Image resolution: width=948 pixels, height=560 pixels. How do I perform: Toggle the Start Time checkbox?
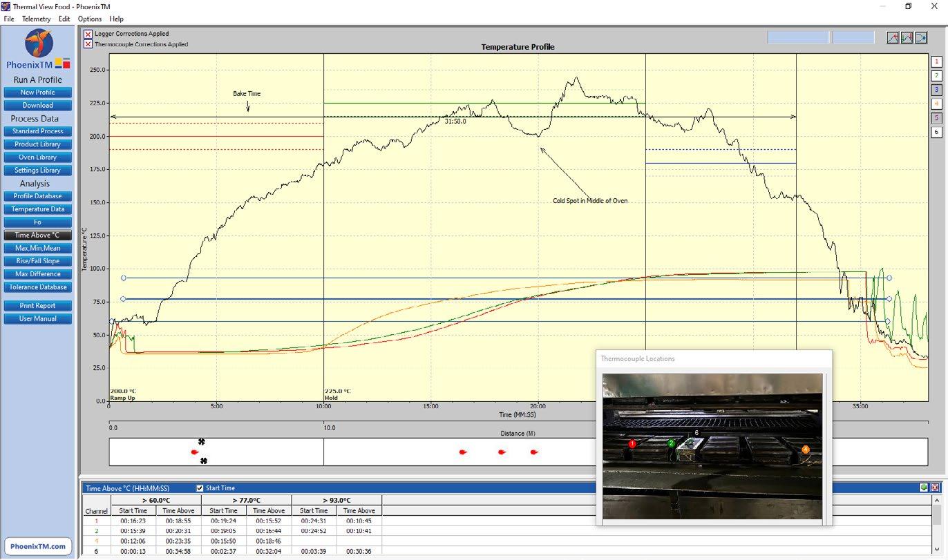click(x=200, y=488)
